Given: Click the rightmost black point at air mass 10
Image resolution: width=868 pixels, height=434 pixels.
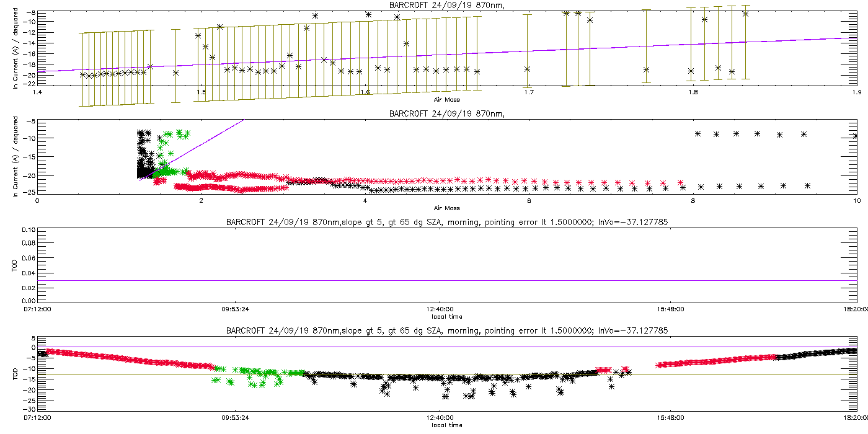Looking at the screenshot, I should pyautogui.click(x=856, y=136).
